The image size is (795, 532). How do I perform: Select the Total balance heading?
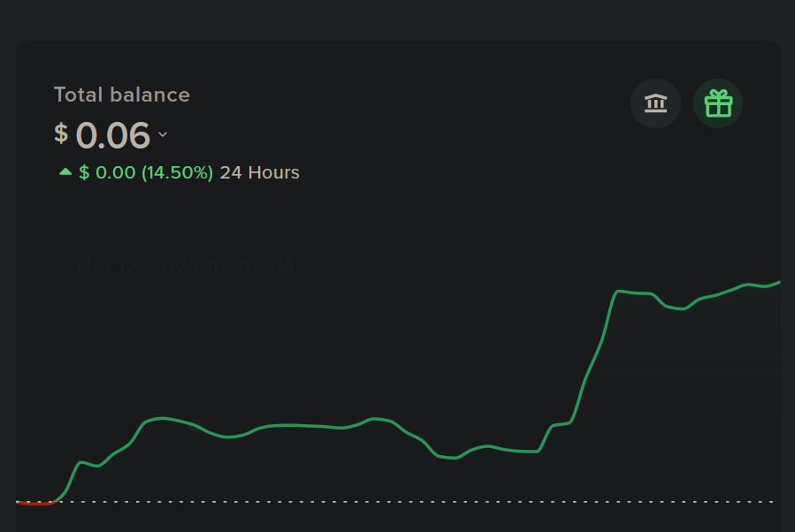point(122,95)
